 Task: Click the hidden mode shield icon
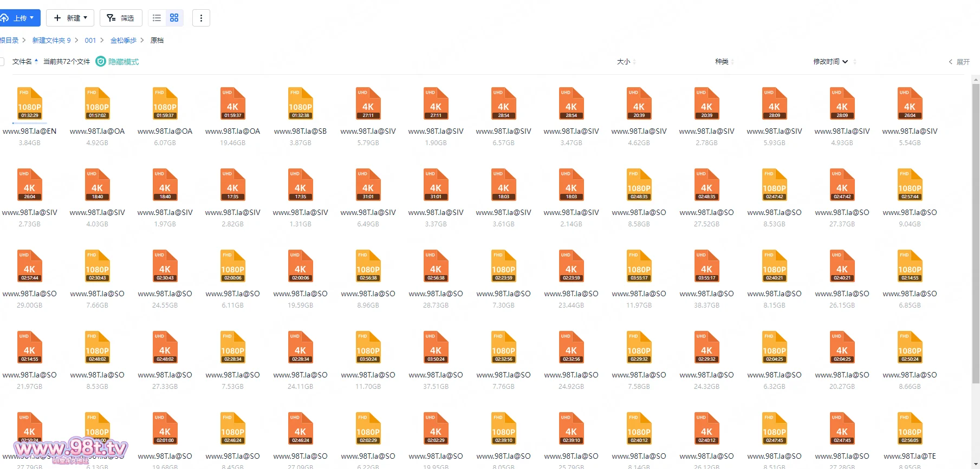point(100,62)
